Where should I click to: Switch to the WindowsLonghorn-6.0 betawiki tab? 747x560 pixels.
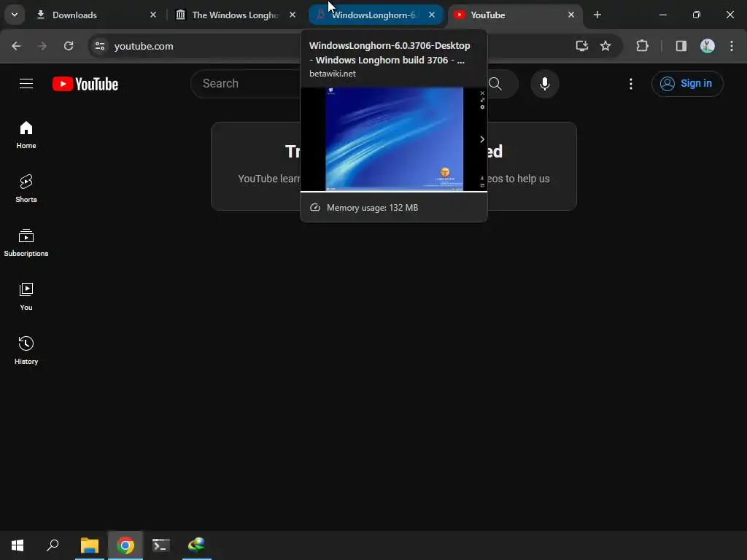click(x=376, y=15)
